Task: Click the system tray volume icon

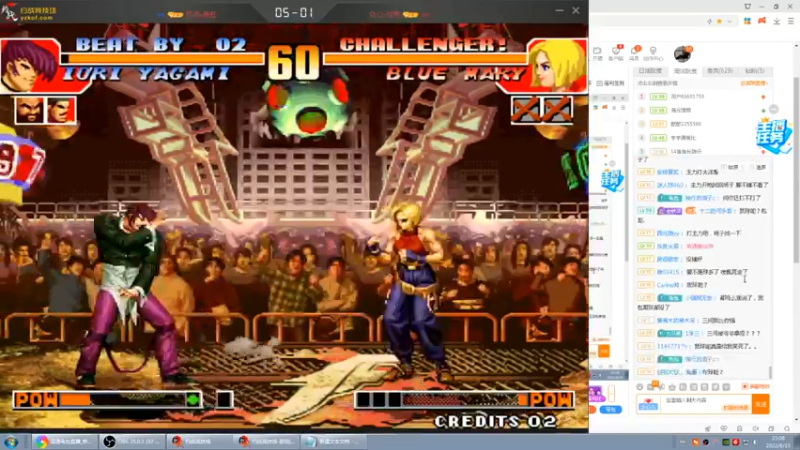Action: (756, 442)
